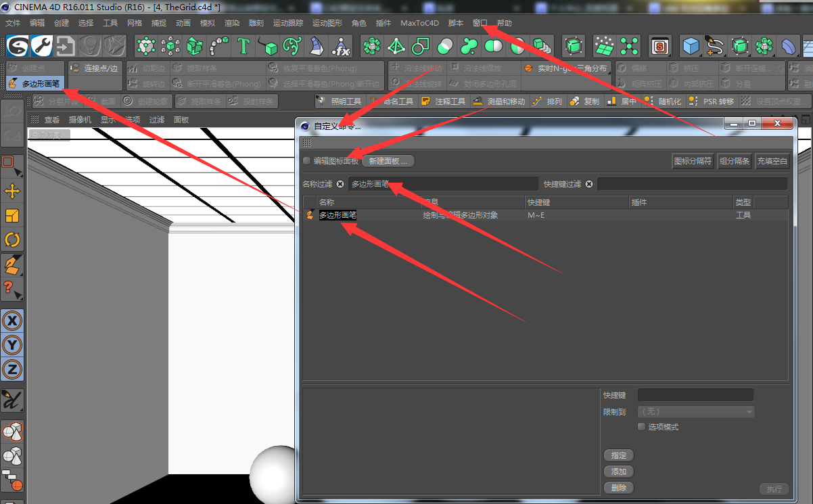Viewport: 813px width, 504px height.
Task: Click the blue cube primitive icon
Action: (691, 46)
